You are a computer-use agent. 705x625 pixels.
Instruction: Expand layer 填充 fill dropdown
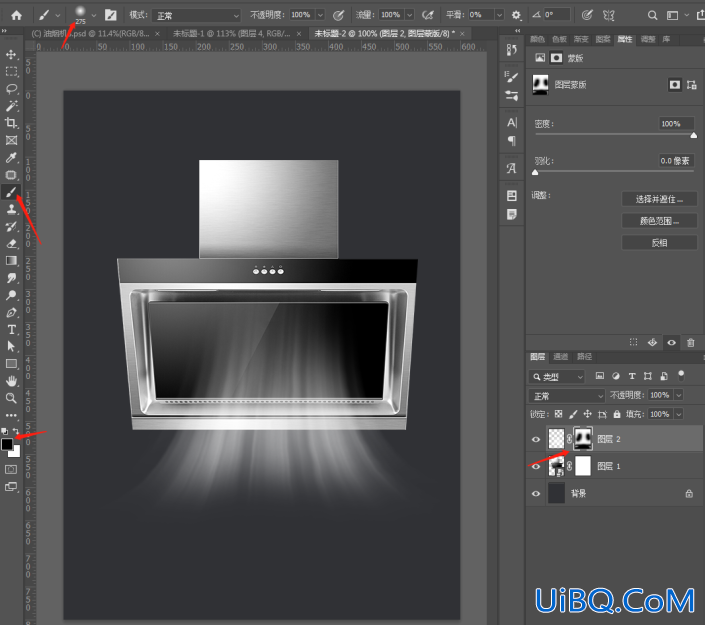(x=679, y=414)
